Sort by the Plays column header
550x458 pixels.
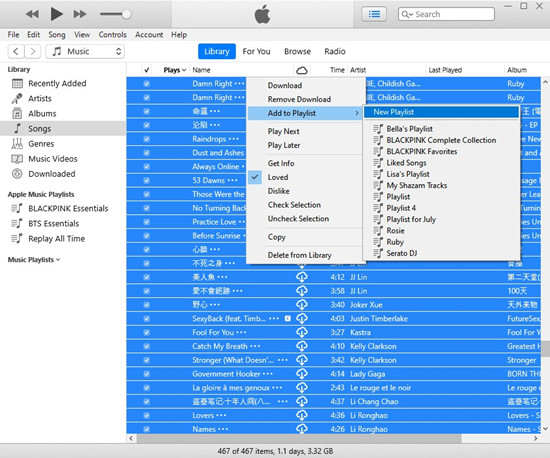(x=174, y=70)
